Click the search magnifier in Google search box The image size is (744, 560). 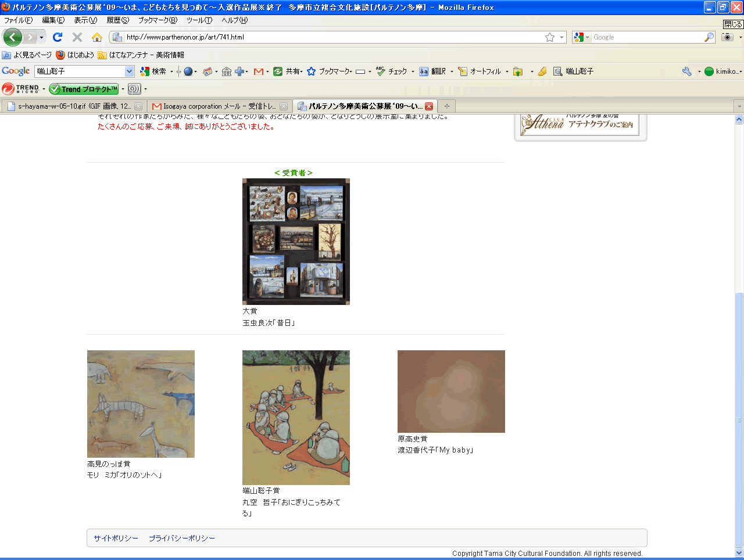(709, 37)
